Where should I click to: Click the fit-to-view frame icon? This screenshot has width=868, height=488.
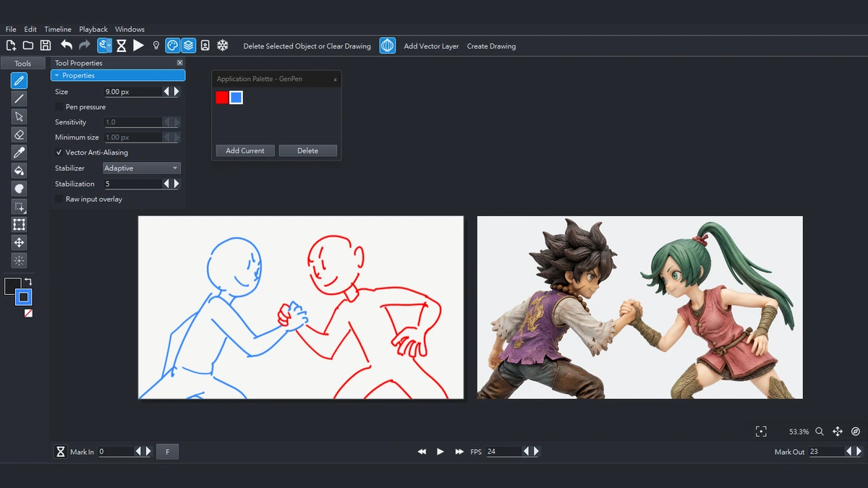click(761, 431)
